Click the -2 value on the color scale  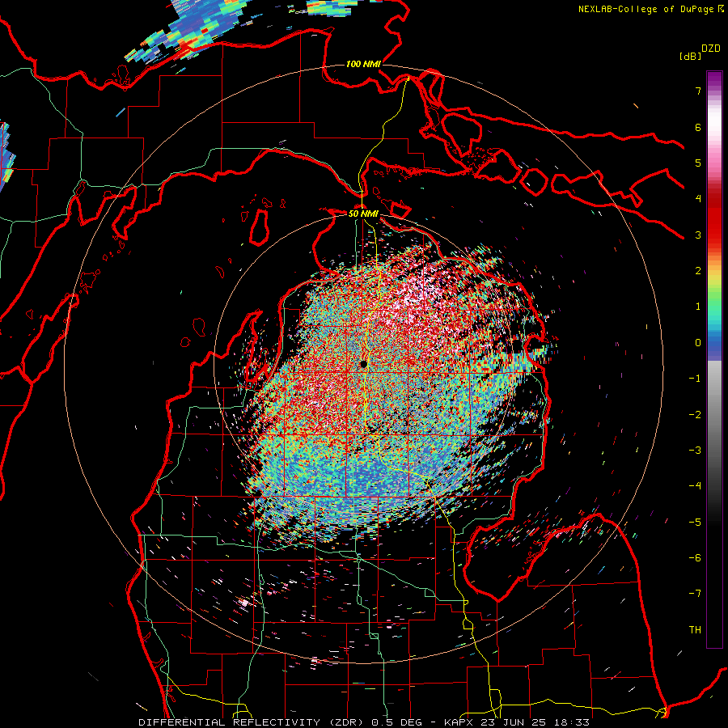(x=695, y=415)
